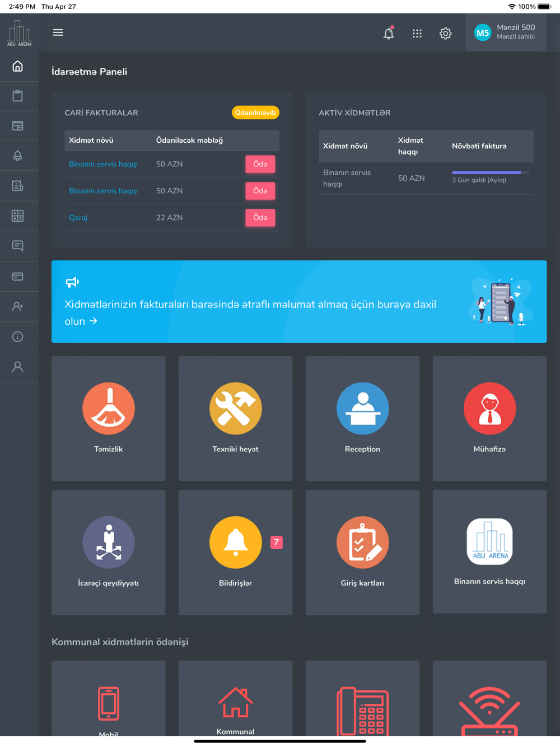This screenshot has width=560, height=747.
Task: Click the 22 AZN amount cell
Action: [x=169, y=218]
